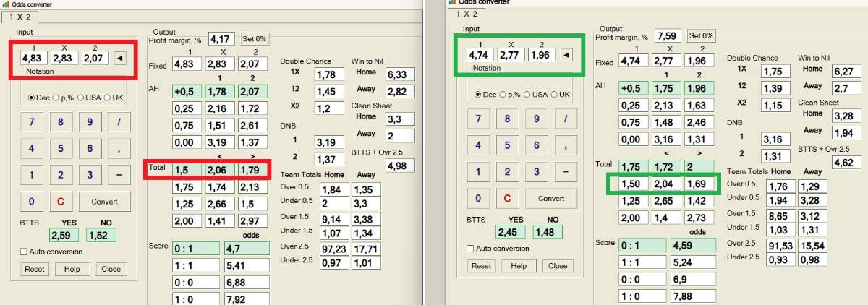Click Reset button in left window
The image size is (868, 305).
(x=34, y=269)
